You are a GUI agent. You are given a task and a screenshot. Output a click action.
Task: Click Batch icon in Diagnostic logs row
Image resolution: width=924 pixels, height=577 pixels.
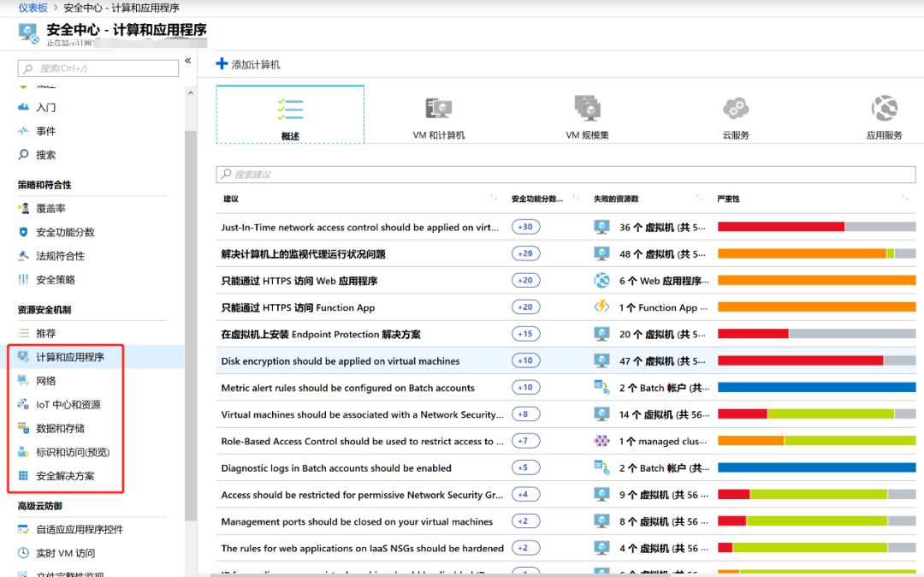[x=601, y=467]
